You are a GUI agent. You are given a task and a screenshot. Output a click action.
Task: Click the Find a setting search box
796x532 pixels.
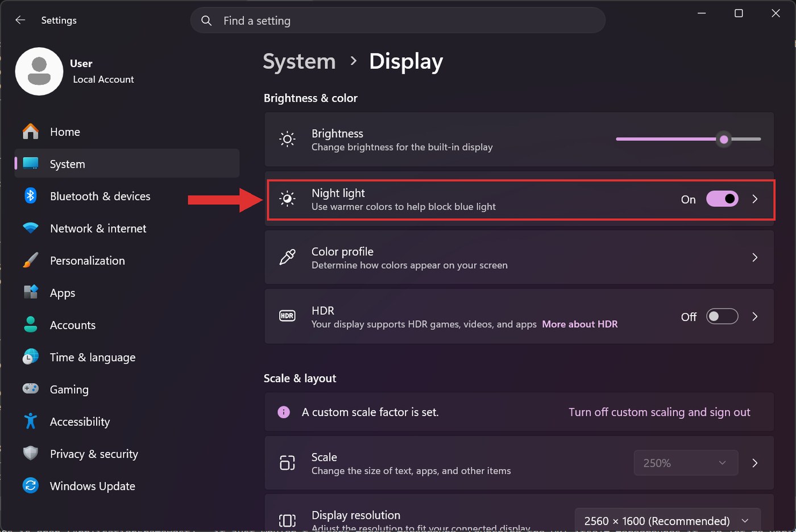tap(398, 20)
